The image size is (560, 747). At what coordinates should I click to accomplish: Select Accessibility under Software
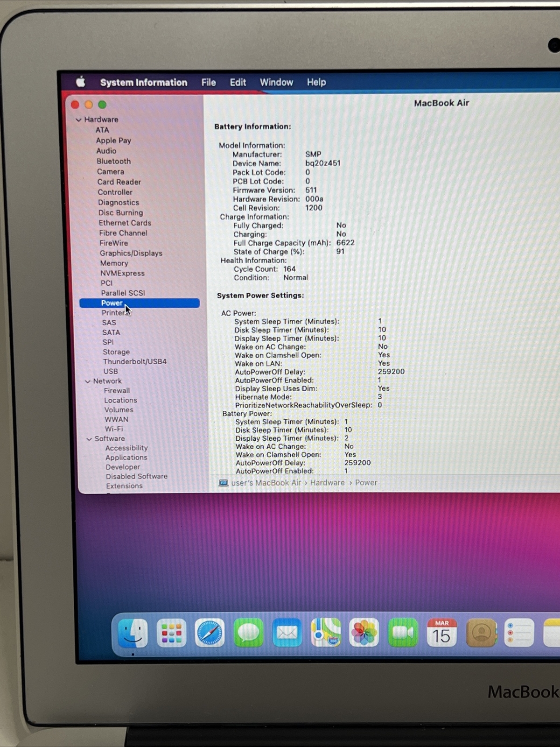[126, 448]
